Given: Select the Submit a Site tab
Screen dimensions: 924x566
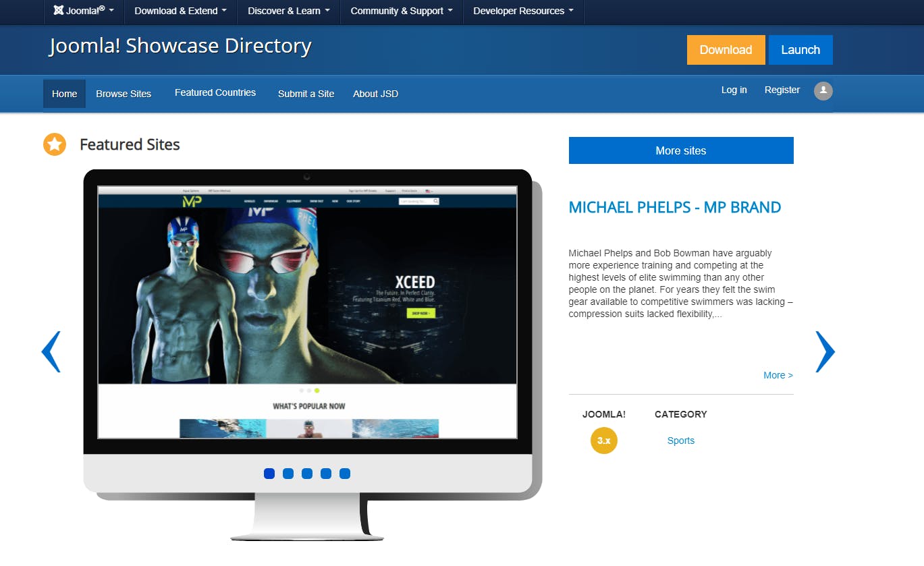Looking at the screenshot, I should coord(306,94).
